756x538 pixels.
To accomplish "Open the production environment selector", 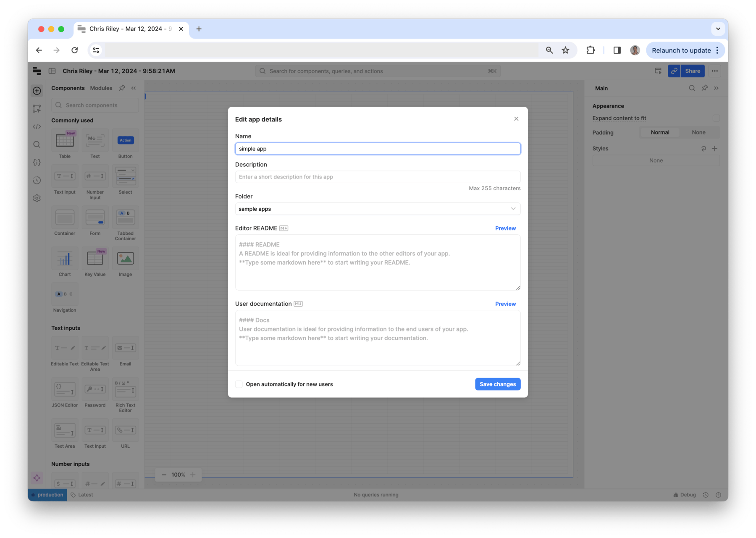I will coord(47,495).
